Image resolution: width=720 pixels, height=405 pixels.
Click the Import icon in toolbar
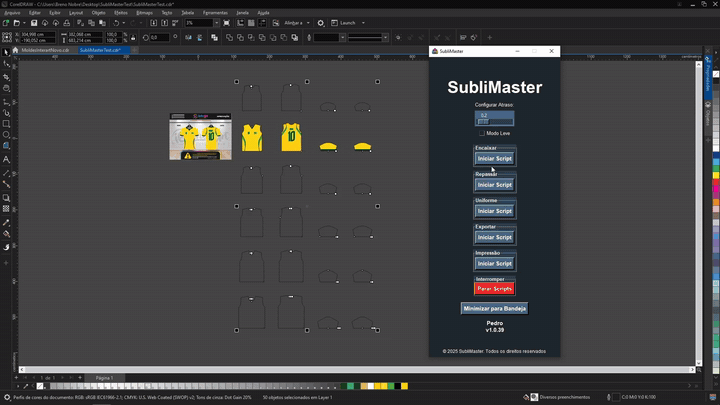point(154,23)
